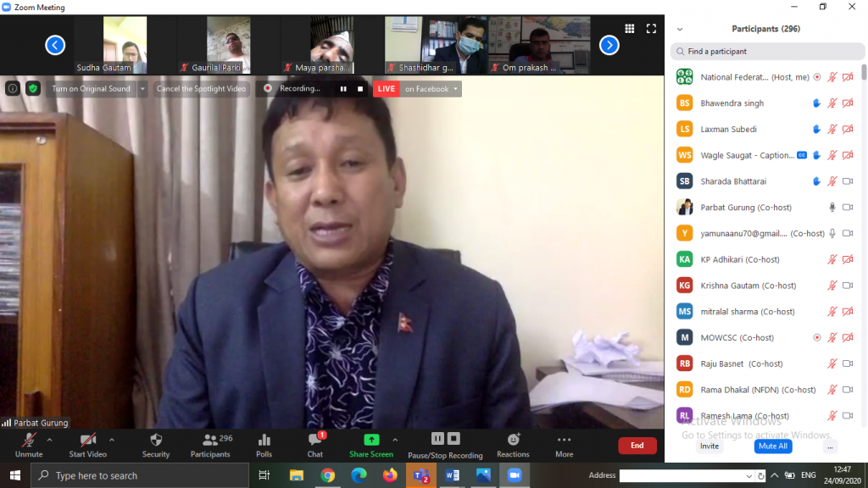Select Bhawendra singh in participants list
The image size is (868, 488).
tap(732, 103)
